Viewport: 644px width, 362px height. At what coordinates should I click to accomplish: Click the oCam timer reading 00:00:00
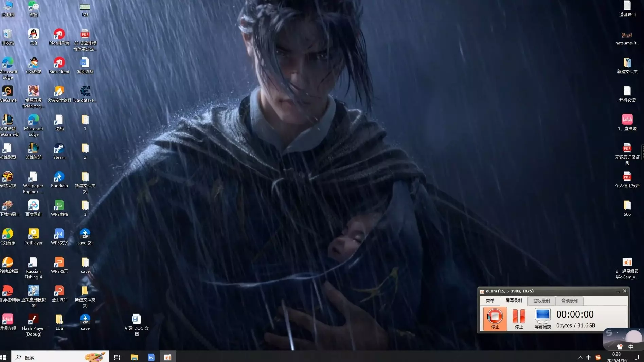[575, 314]
